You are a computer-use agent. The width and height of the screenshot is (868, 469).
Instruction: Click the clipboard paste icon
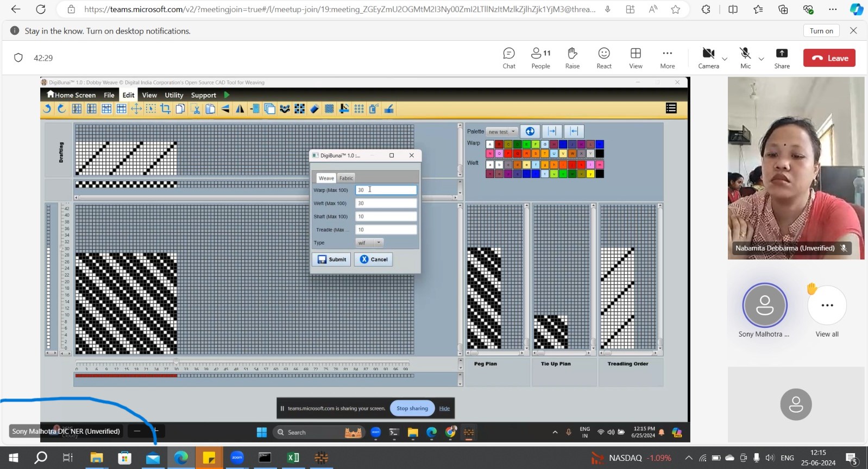[x=210, y=109]
